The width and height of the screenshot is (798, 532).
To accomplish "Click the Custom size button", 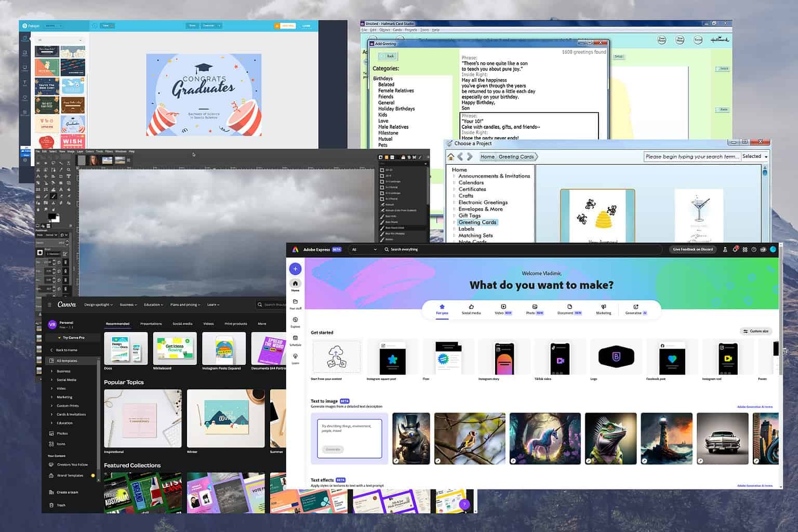I will click(x=755, y=331).
